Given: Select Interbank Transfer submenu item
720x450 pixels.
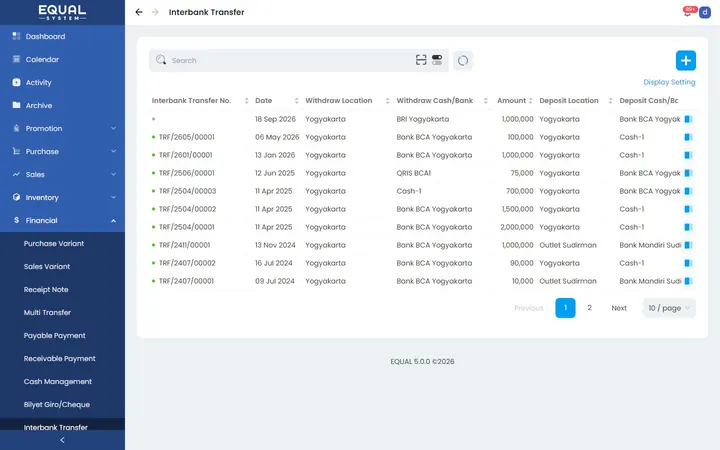Looking at the screenshot, I should click(x=62, y=424).
